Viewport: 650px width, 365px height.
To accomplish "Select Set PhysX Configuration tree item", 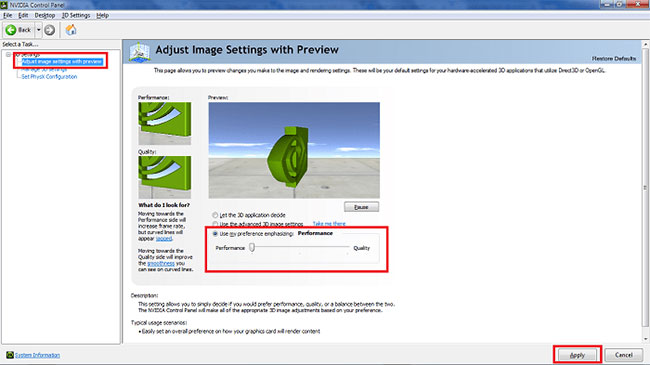I will click(49, 77).
